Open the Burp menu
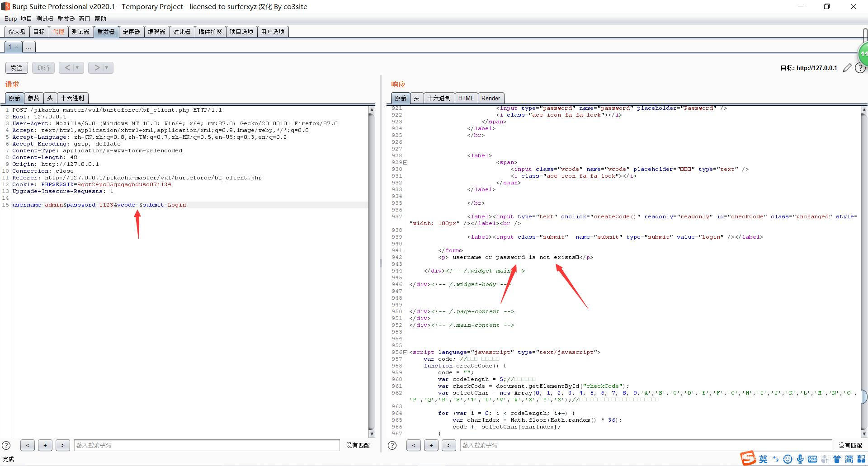The width and height of the screenshot is (868, 466). [10, 19]
